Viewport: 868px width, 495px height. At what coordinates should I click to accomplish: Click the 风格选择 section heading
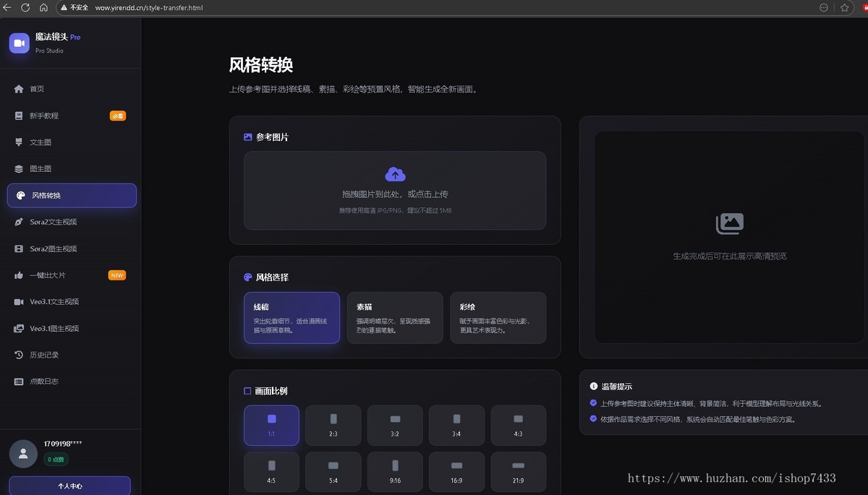pos(272,277)
